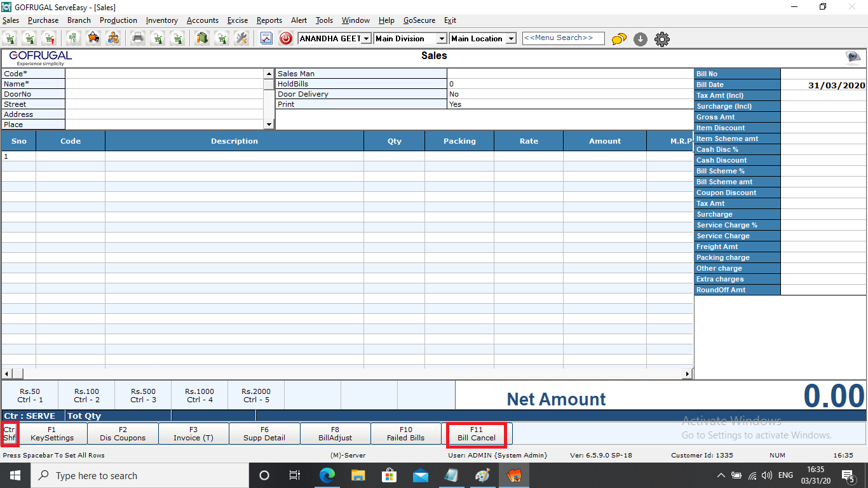Open the GoSecure menu
This screenshot has height=488, width=868.
pos(419,20)
